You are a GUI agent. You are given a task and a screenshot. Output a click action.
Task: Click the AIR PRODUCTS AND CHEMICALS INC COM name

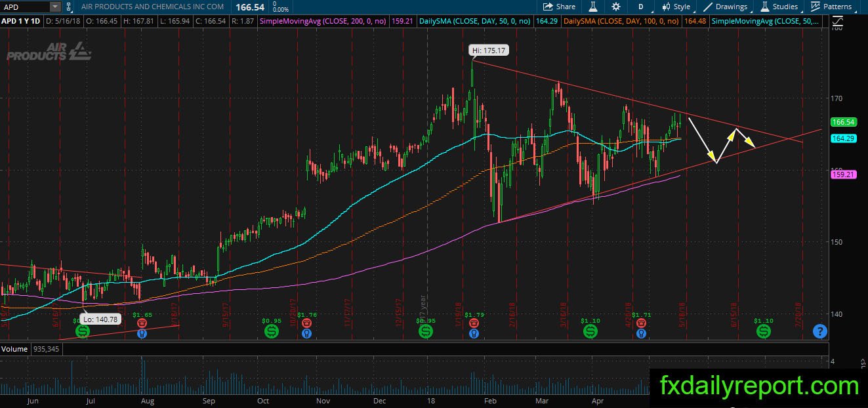click(x=152, y=7)
